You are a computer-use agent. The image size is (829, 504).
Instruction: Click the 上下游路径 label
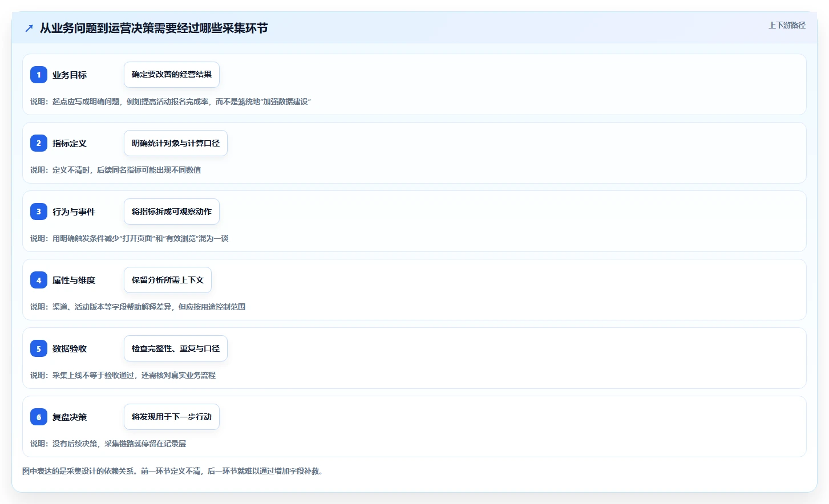point(787,25)
